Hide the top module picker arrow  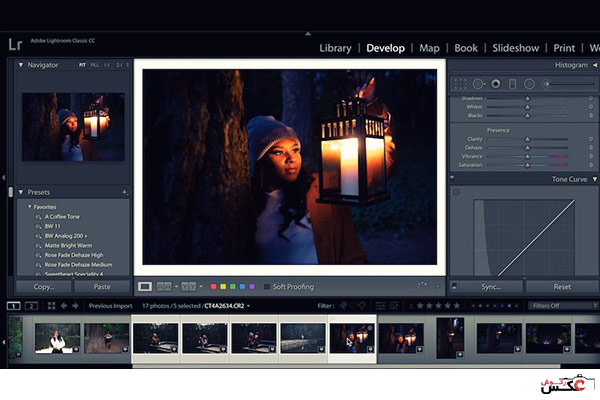pos(308,34)
